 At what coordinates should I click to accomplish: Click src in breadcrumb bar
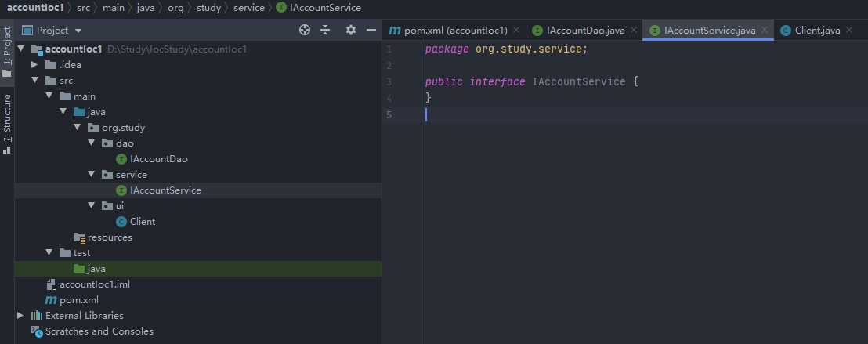point(83,8)
